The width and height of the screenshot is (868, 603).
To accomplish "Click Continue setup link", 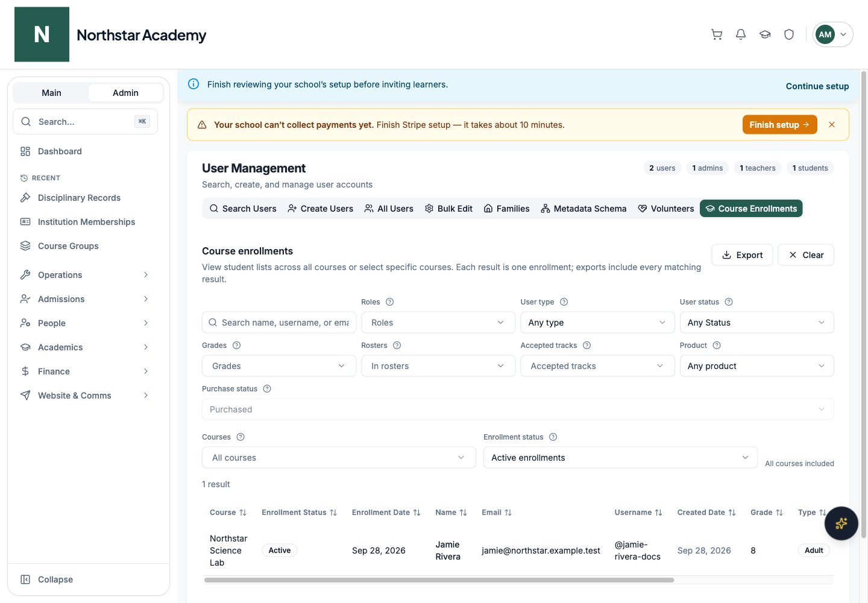I will (x=817, y=86).
